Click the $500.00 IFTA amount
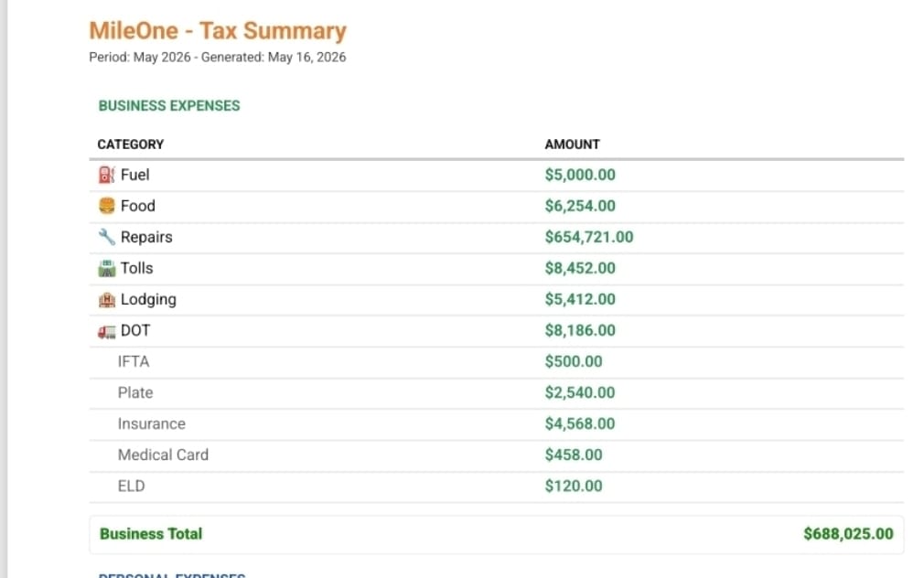This screenshot has width=924, height=578. [574, 362]
